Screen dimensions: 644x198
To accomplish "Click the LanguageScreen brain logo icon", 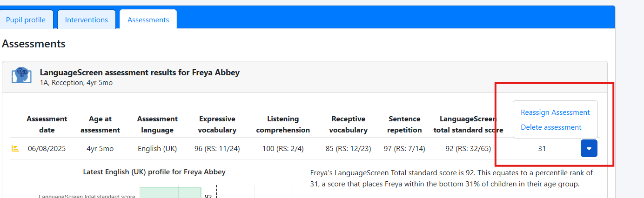I will 21,76.
